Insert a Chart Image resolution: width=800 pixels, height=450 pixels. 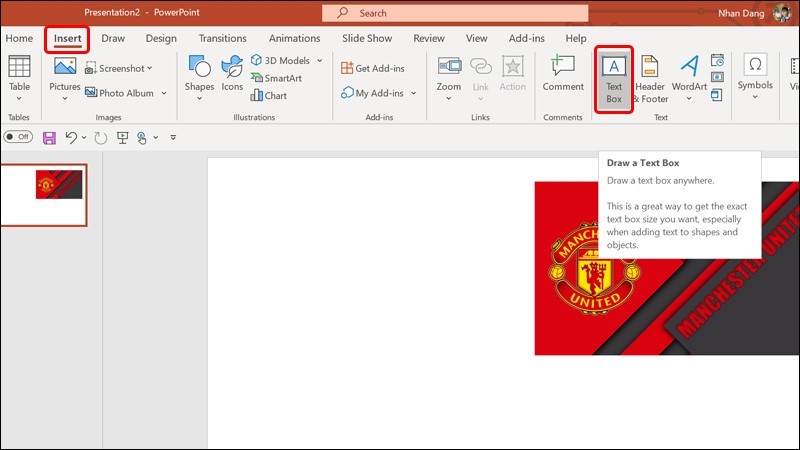(268, 95)
